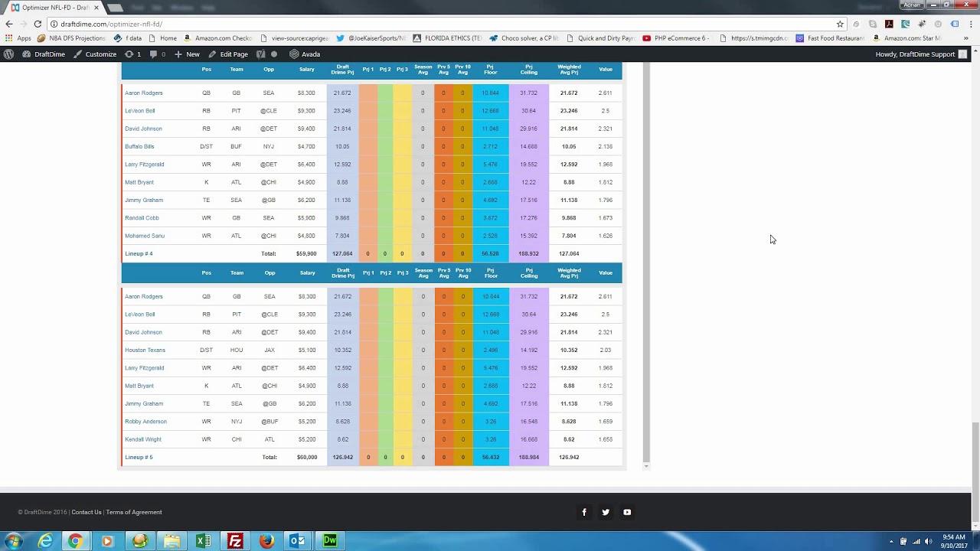980x551 pixels.
Task: Open the DraftDime site menu in admin bar
Action: (x=44, y=54)
